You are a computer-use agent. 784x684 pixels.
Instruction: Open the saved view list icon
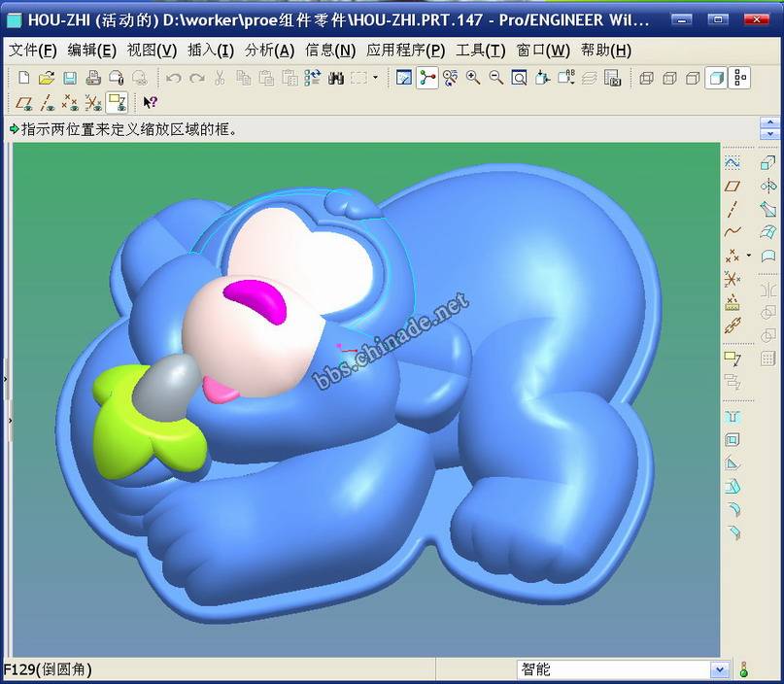pyautogui.click(x=566, y=78)
